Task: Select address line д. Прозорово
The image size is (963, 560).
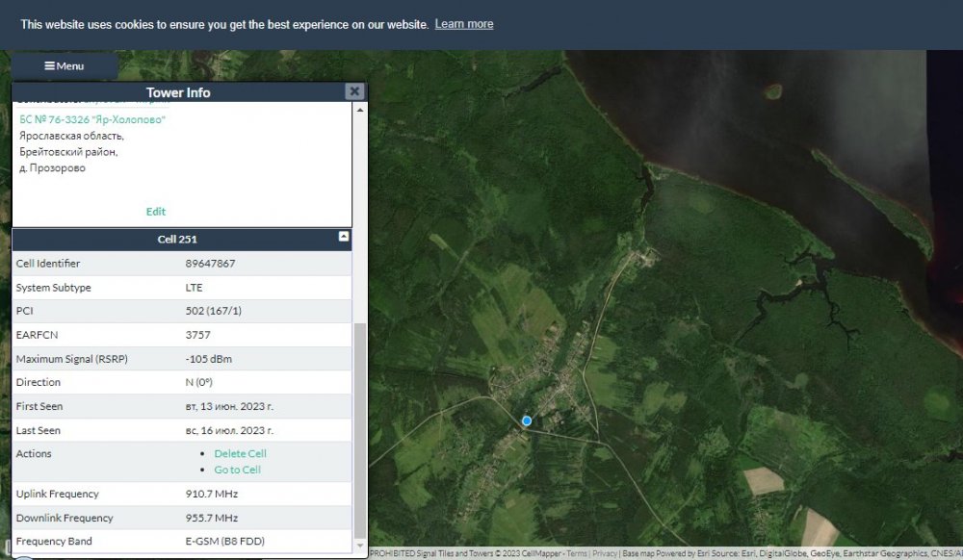Action: (x=52, y=167)
